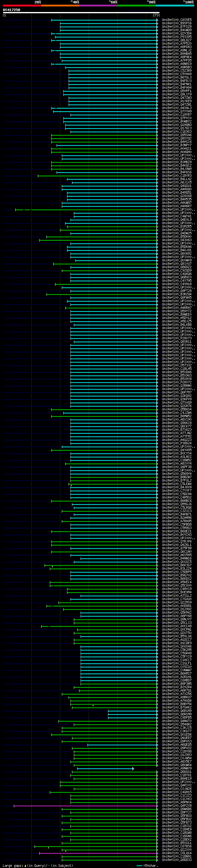Viewport: 197px width, 868px height.
Task: Click the cyan ~100% identity legend segment
Action: (175, 6)
